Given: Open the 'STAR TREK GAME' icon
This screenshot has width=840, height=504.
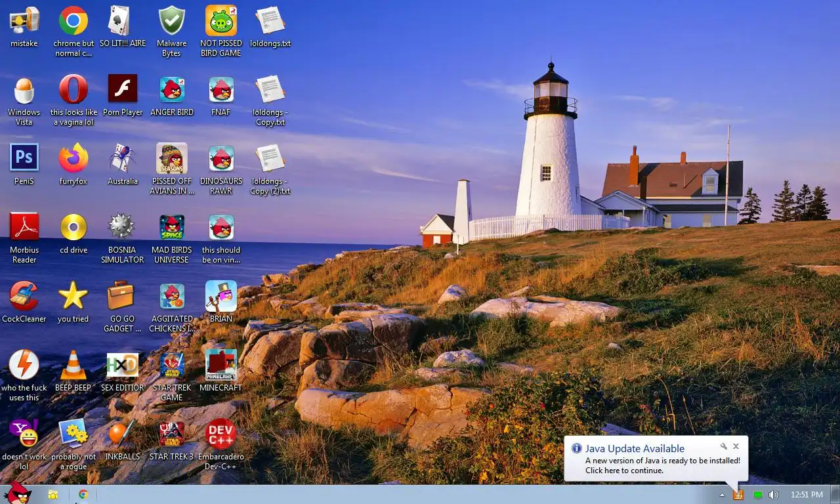Looking at the screenshot, I should click(x=172, y=366).
